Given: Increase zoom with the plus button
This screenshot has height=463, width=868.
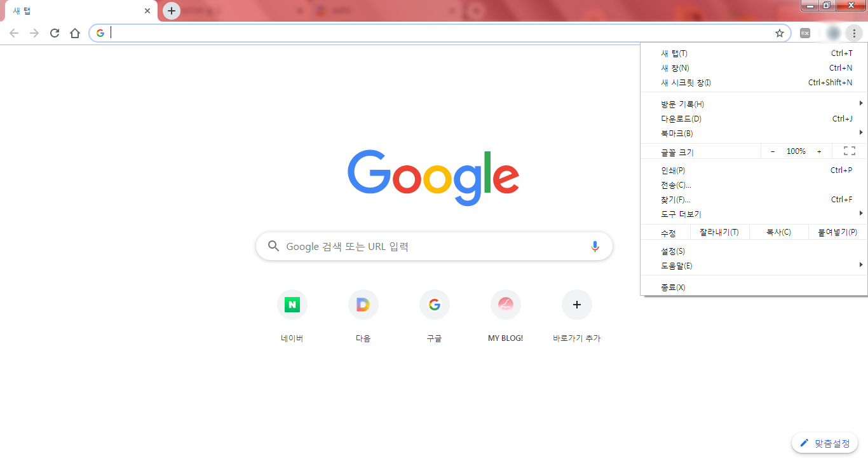Looking at the screenshot, I should pyautogui.click(x=819, y=151).
